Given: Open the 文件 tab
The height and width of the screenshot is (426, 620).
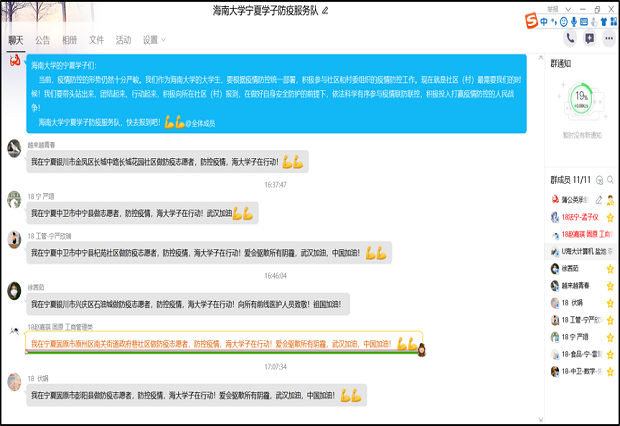Looking at the screenshot, I should (96, 40).
